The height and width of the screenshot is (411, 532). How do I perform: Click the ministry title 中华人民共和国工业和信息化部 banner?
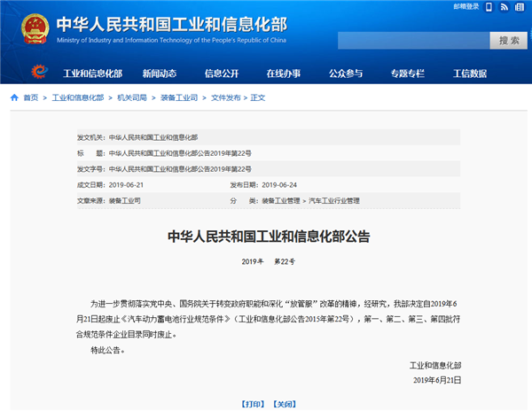pyautogui.click(x=172, y=25)
